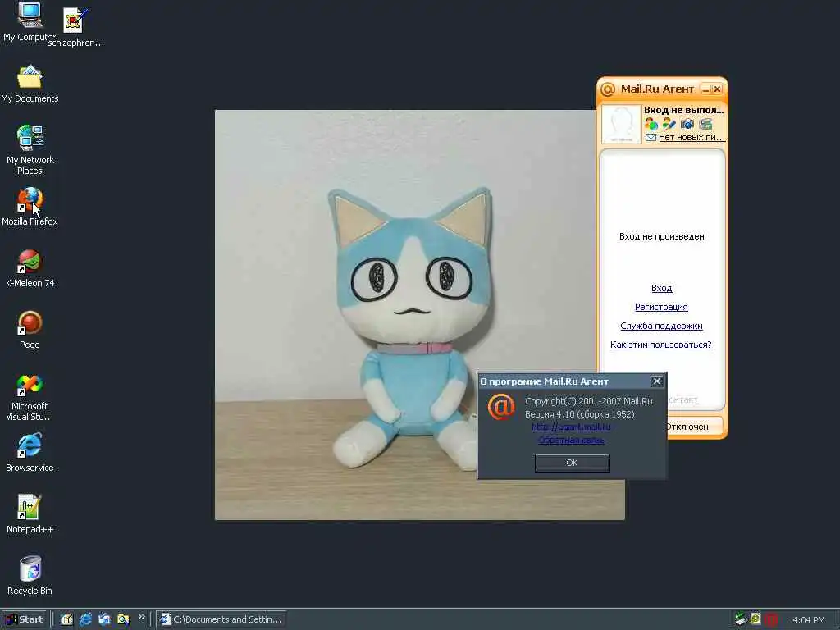Click the user avatar placeholder in Agent
The width and height of the screenshot is (840, 630).
click(621, 124)
